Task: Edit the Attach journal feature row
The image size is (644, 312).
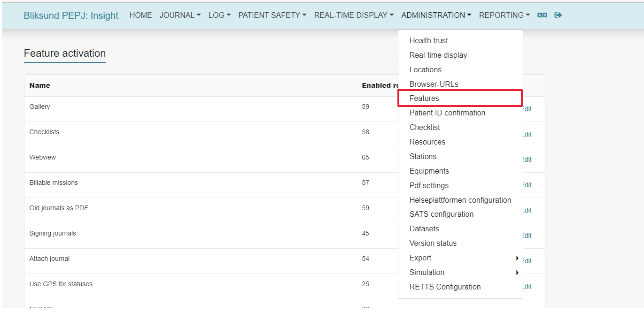Action: 527,261
